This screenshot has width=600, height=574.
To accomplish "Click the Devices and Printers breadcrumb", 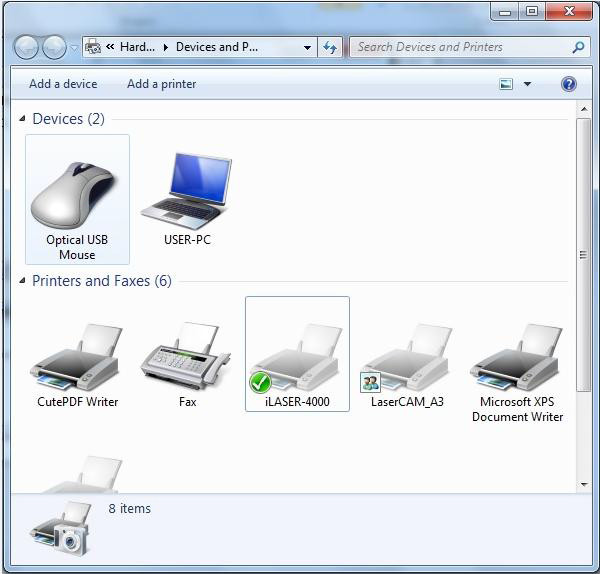I will pyautogui.click(x=217, y=47).
